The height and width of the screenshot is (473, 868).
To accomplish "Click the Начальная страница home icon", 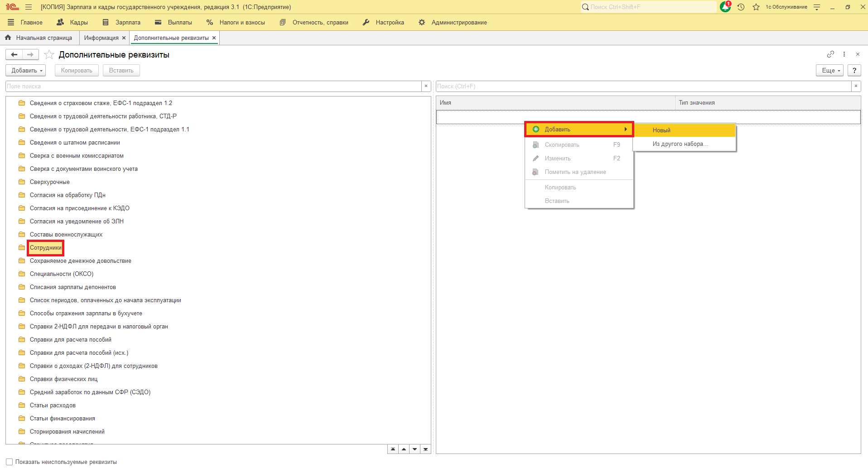I will pyautogui.click(x=8, y=38).
